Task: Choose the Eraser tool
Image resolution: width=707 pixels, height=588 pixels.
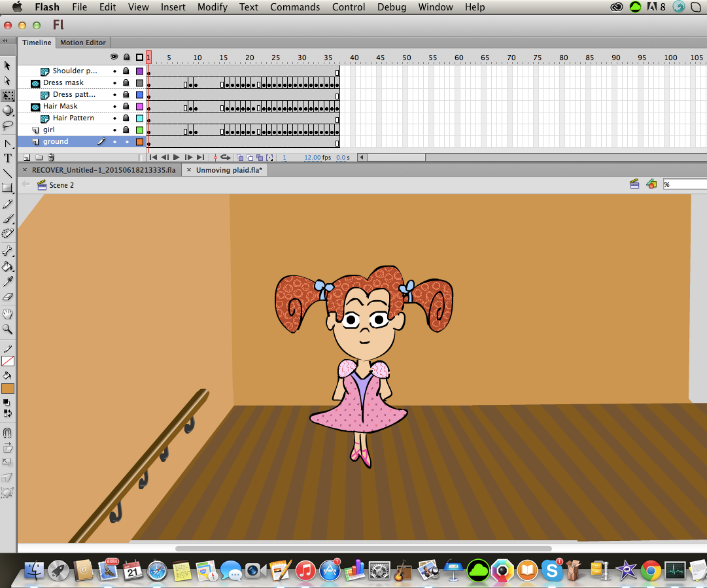Action: [x=8, y=296]
